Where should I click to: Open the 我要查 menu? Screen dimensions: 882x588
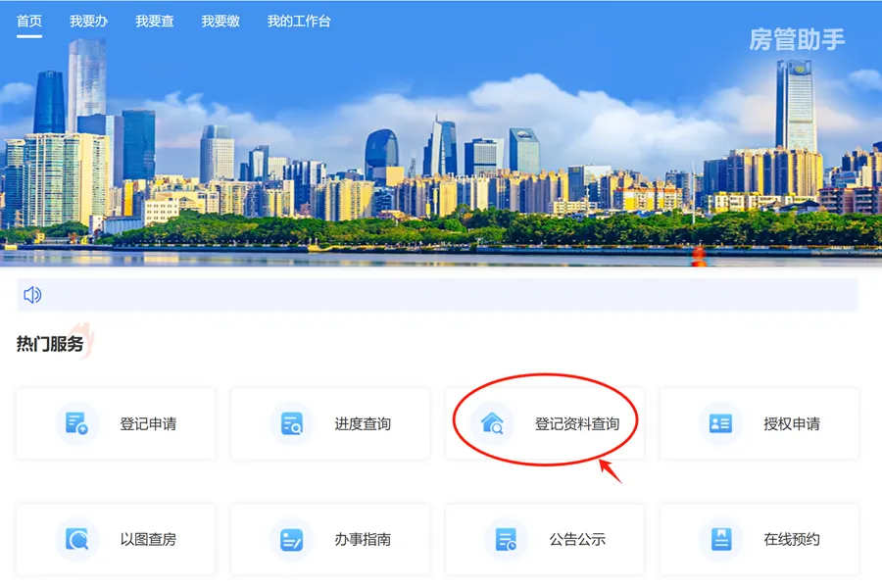(153, 20)
